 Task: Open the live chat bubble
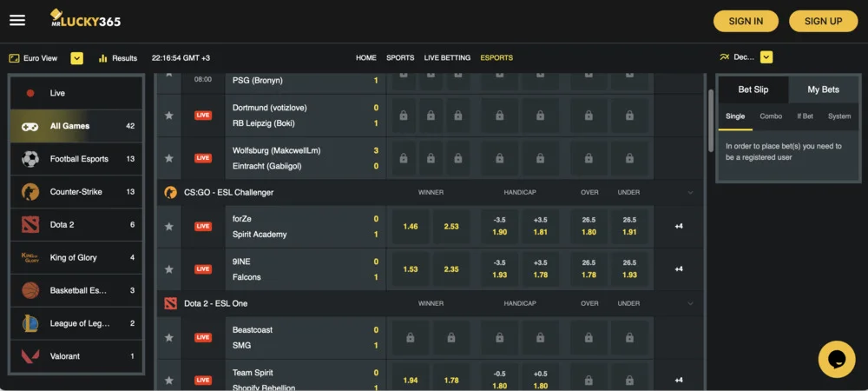point(837,360)
